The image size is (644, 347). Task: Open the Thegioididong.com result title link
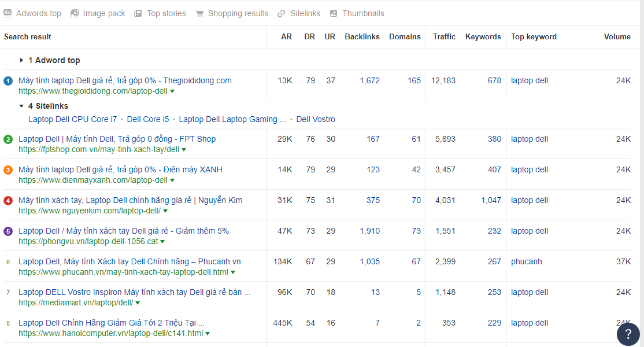tap(125, 80)
